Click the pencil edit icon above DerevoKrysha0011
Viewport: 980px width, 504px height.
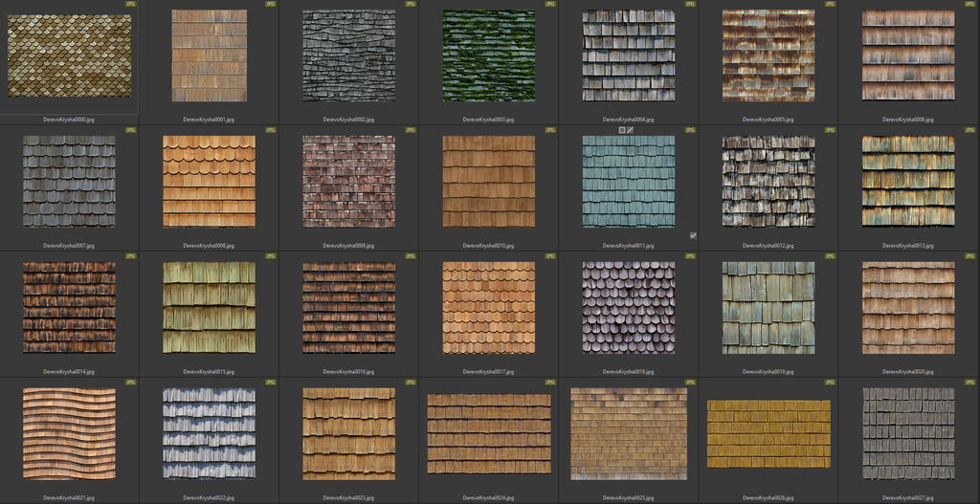tap(631, 129)
